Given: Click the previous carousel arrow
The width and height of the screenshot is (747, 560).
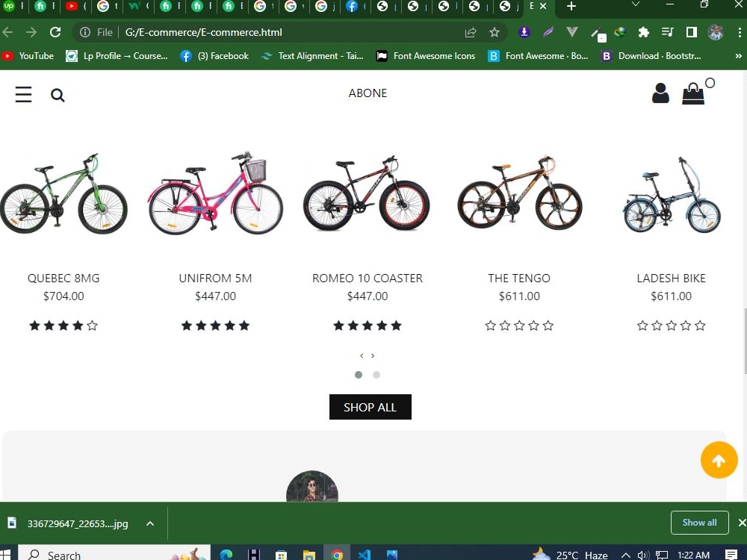Looking at the screenshot, I should coord(362,355).
